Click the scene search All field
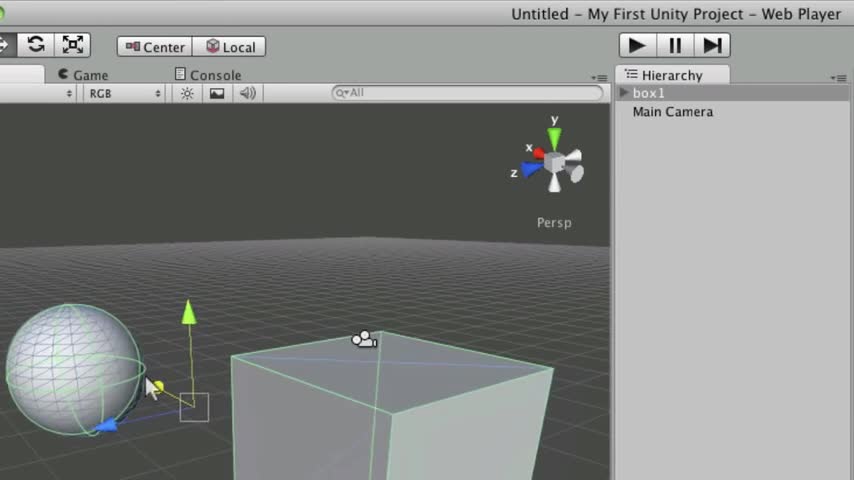 (467, 93)
